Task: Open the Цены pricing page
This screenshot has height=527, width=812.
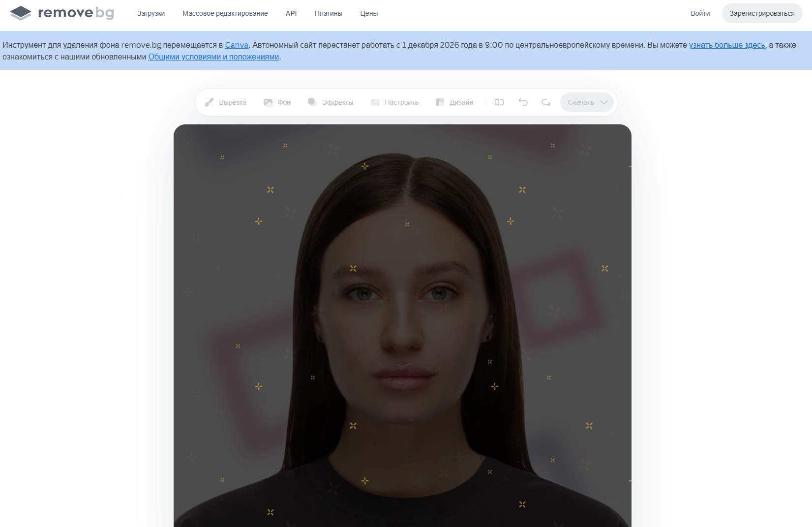Action: [x=369, y=13]
